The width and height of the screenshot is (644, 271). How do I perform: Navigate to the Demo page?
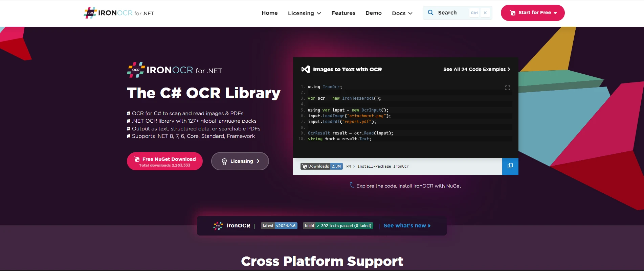click(x=373, y=13)
